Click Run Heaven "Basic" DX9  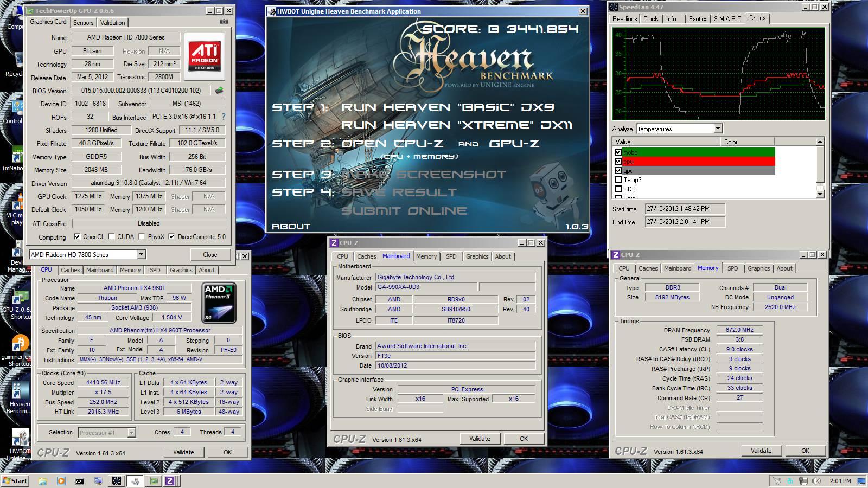[448, 107]
